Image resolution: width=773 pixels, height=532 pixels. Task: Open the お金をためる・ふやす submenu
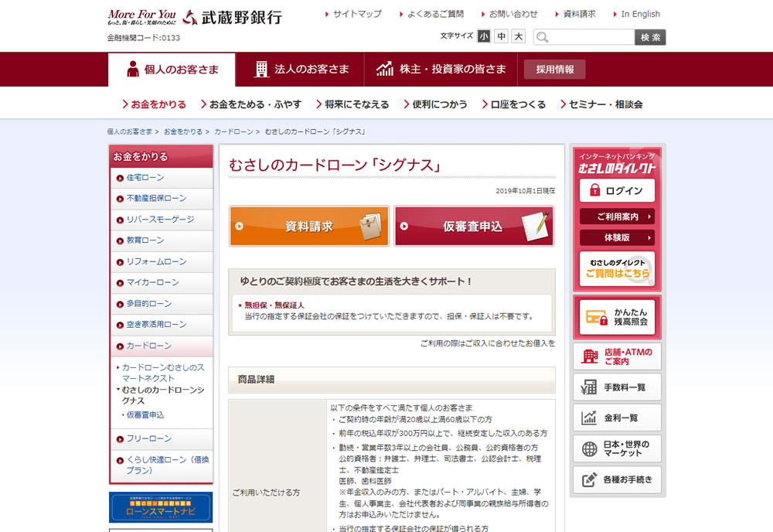[x=251, y=104]
